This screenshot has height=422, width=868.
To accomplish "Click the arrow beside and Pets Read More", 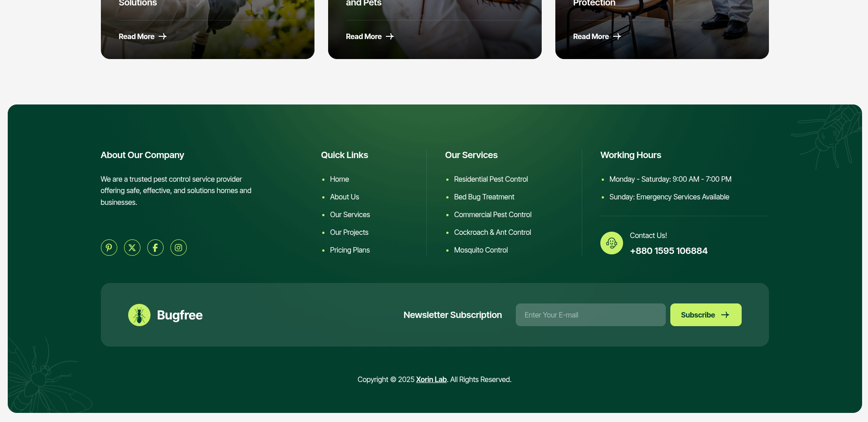I will pos(390,36).
